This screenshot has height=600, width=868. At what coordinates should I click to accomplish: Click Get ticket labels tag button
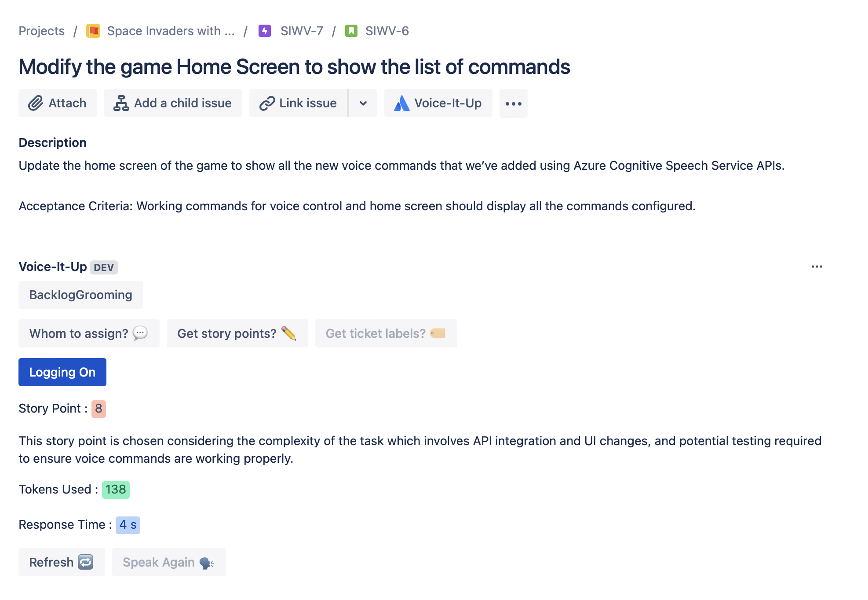coord(386,333)
